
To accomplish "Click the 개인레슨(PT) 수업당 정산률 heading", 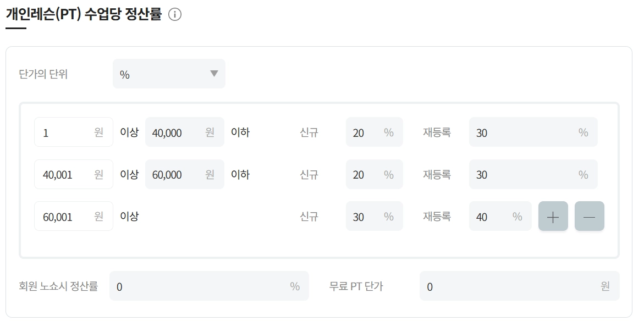I will [84, 14].
